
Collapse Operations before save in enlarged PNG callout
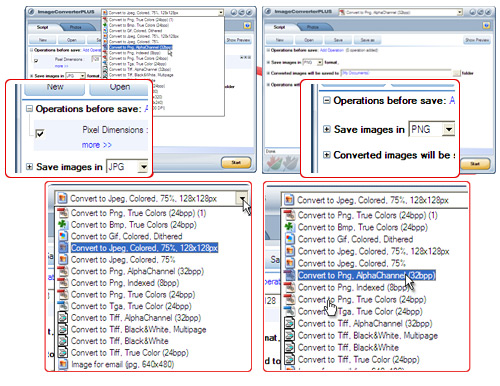327,100
